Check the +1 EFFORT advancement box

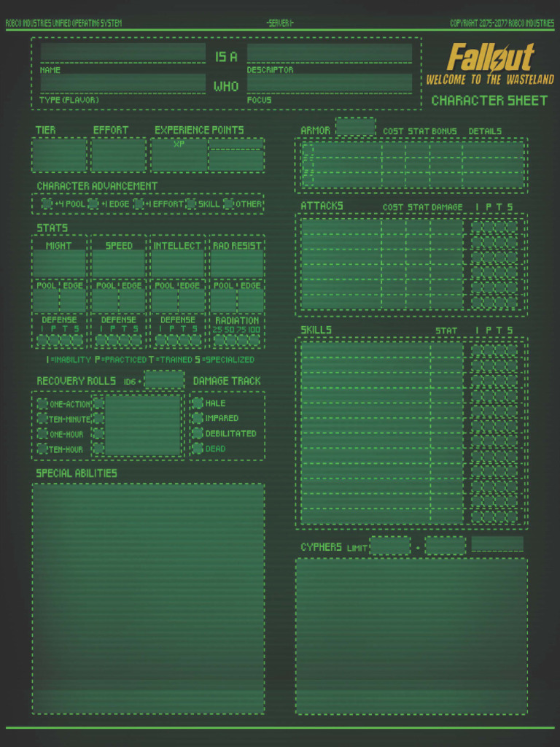coord(139,204)
